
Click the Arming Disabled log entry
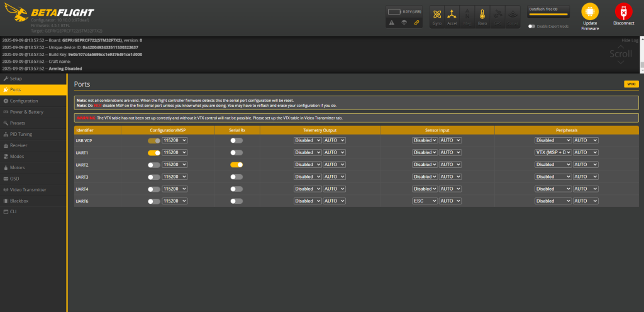pyautogui.click(x=42, y=69)
